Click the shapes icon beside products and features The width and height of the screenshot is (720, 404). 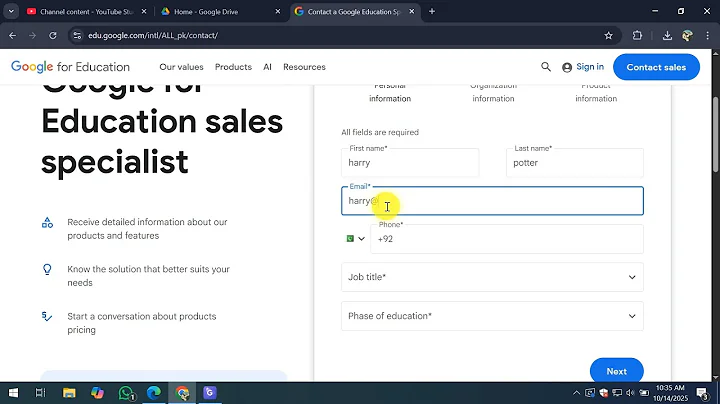(x=47, y=223)
